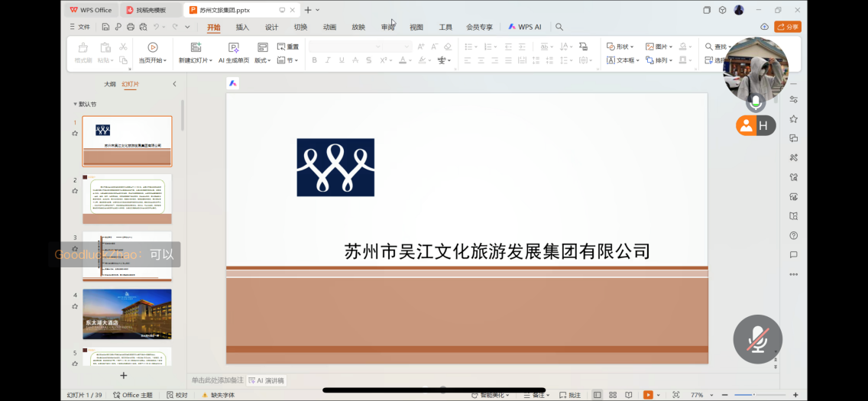Select slide 2 thumbnail

(x=128, y=199)
